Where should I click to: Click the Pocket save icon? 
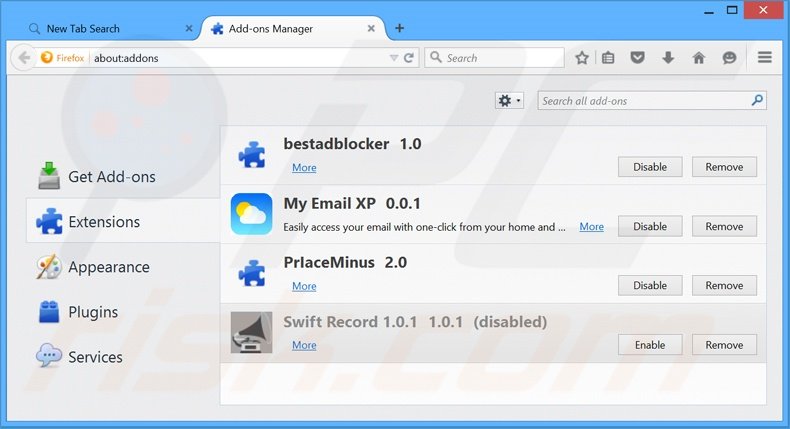point(637,58)
